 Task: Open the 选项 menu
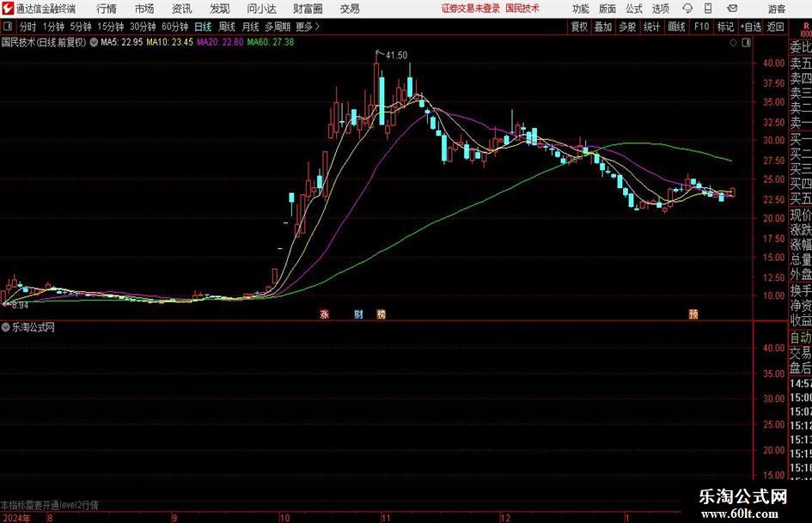(x=660, y=9)
